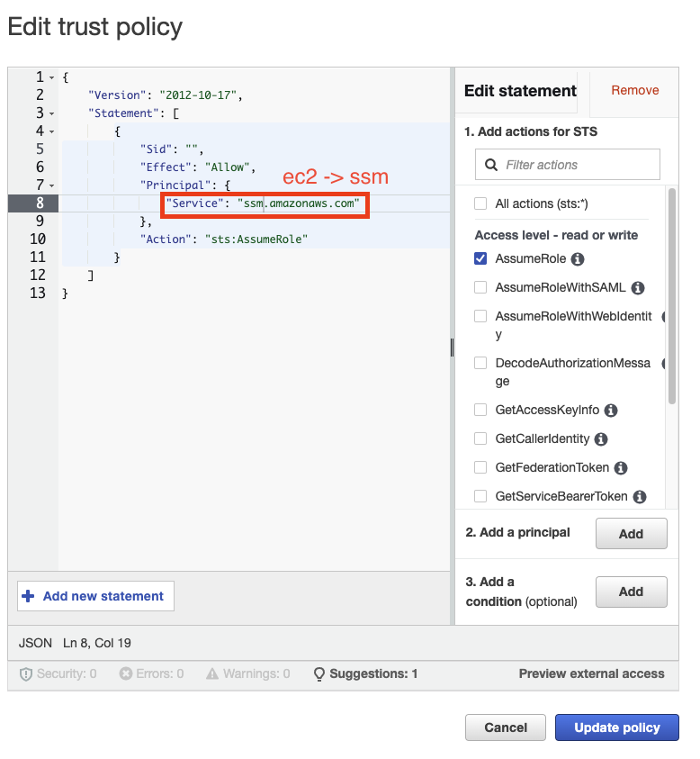
Task: Click the Suggestions lightbulb icon
Action: [x=319, y=674]
